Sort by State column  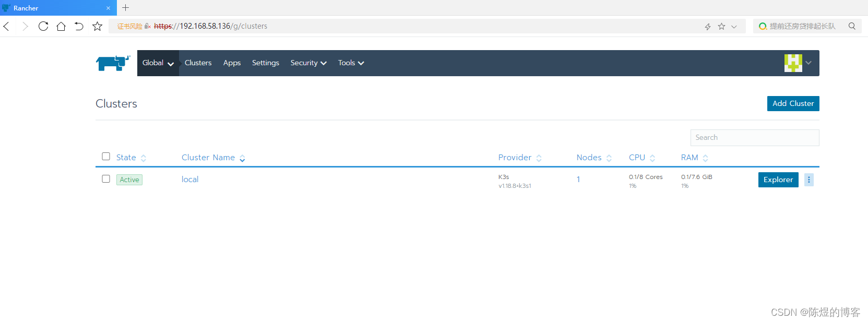(131, 158)
